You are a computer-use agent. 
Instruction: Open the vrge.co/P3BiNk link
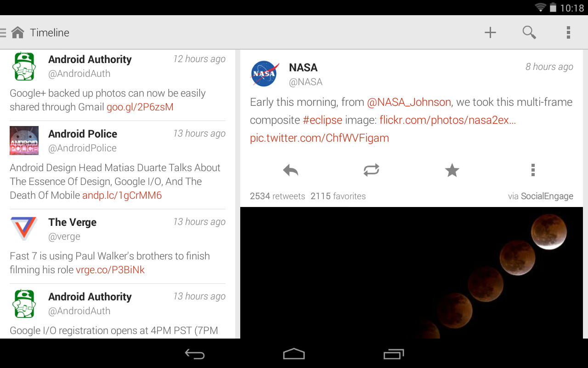click(110, 270)
